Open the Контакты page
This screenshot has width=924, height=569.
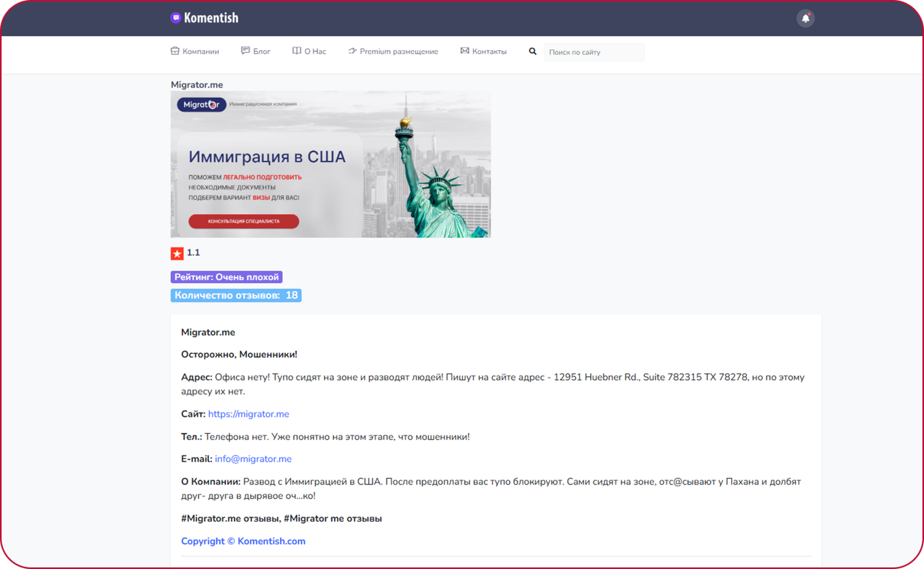click(483, 51)
